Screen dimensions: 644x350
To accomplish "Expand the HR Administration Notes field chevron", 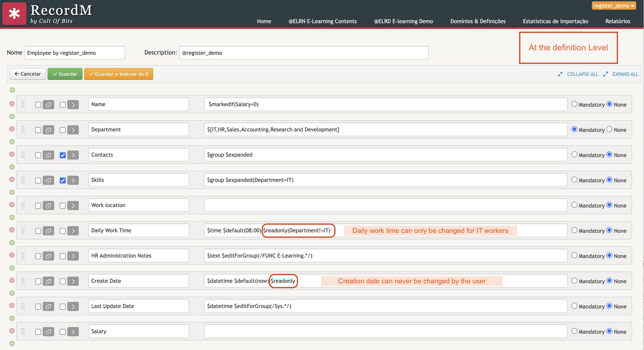I will click(x=73, y=256).
